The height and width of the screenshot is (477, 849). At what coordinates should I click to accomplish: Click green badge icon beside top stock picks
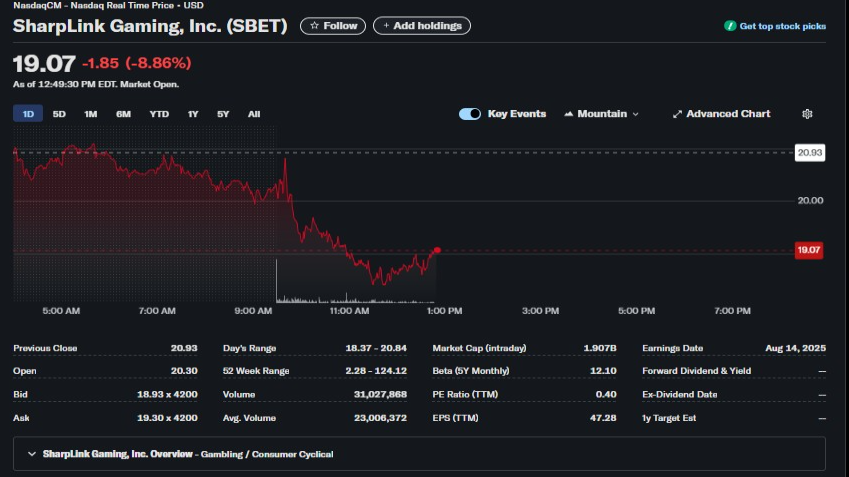tap(730, 26)
